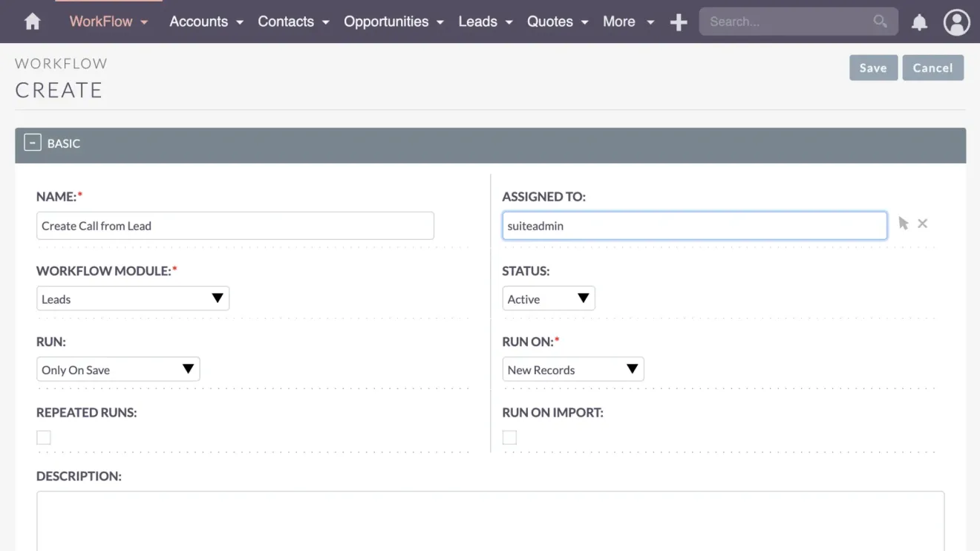Cancel workflow creation
The image size is (980, 551).
932,68
